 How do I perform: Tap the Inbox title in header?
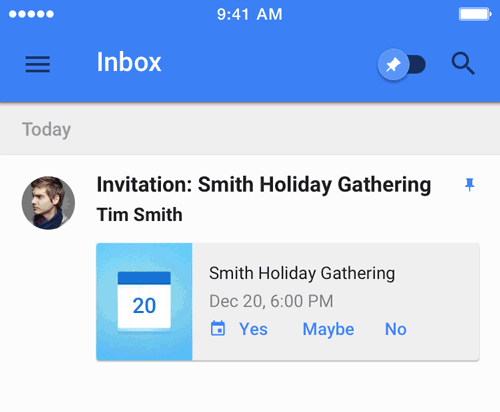pyautogui.click(x=129, y=62)
